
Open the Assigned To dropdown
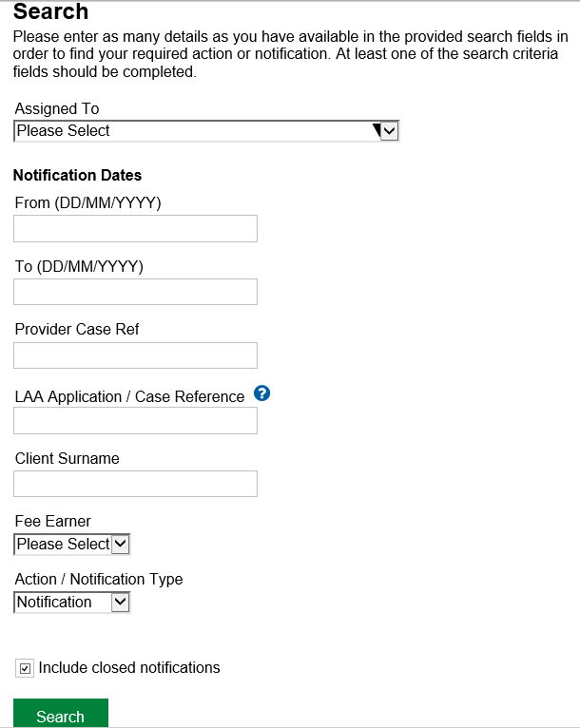(x=206, y=131)
